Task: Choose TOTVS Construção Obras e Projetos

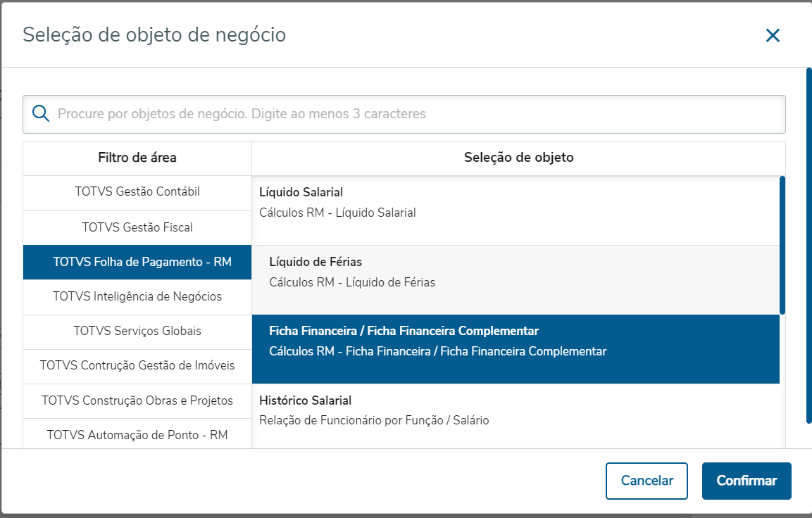Action: (x=137, y=400)
